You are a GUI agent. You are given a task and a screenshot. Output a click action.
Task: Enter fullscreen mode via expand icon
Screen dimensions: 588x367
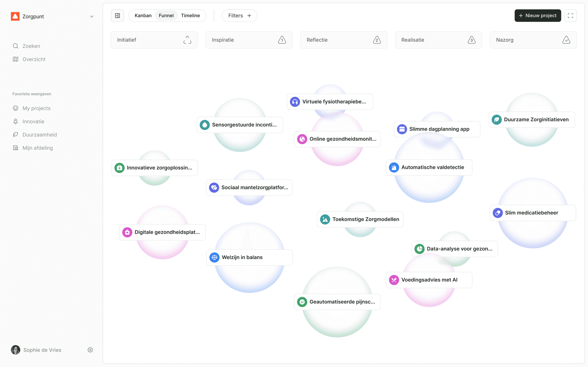(x=570, y=15)
